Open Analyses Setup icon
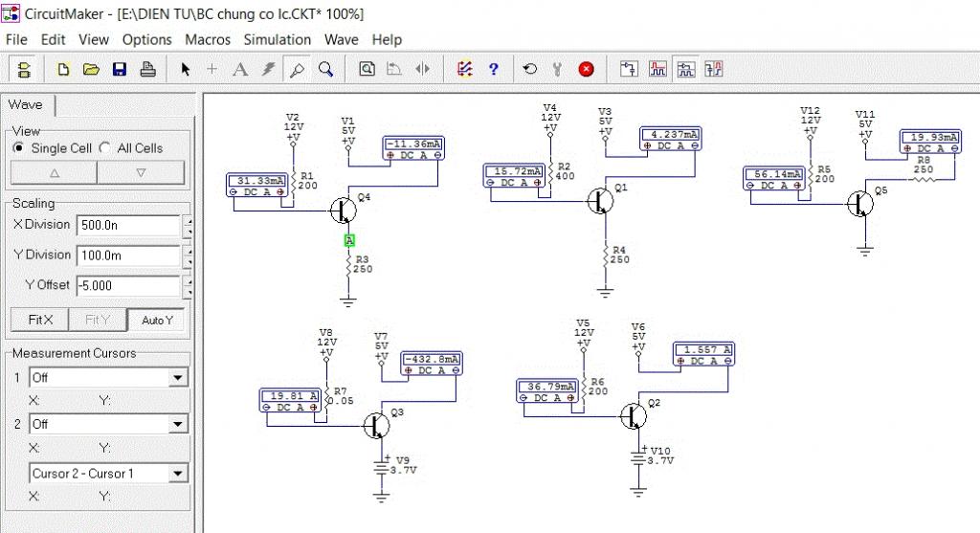This screenshot has width=980, height=533. coord(464,69)
